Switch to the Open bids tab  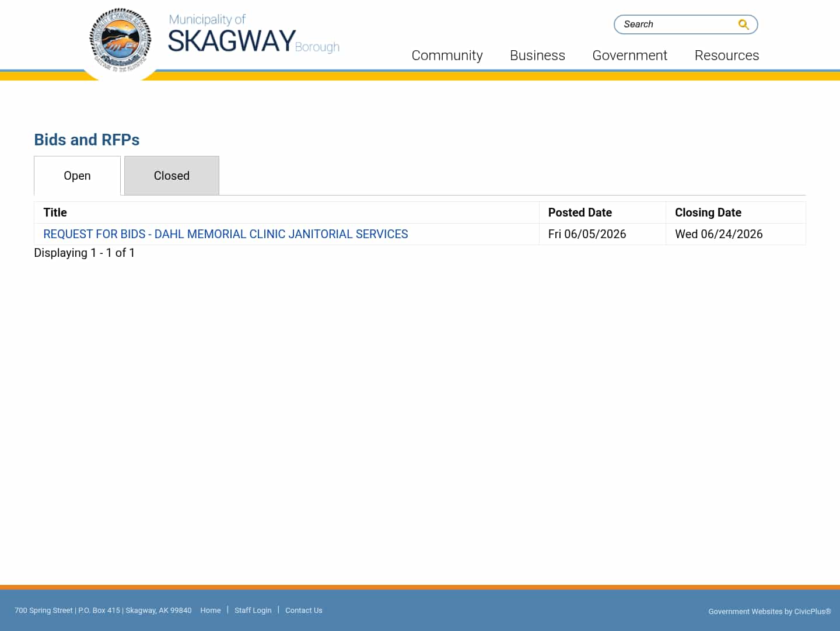[77, 176]
